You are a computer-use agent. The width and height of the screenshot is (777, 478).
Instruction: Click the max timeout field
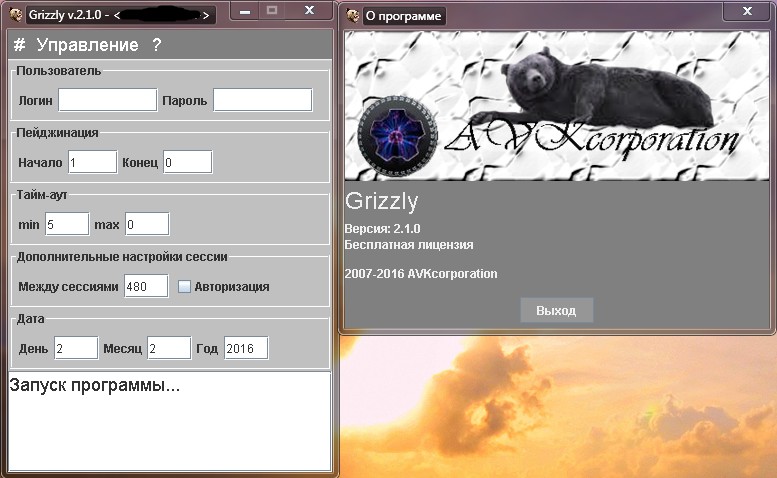[147, 224]
